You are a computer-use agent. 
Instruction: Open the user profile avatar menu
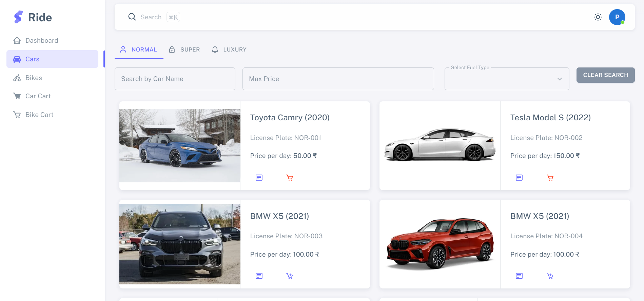click(x=617, y=17)
